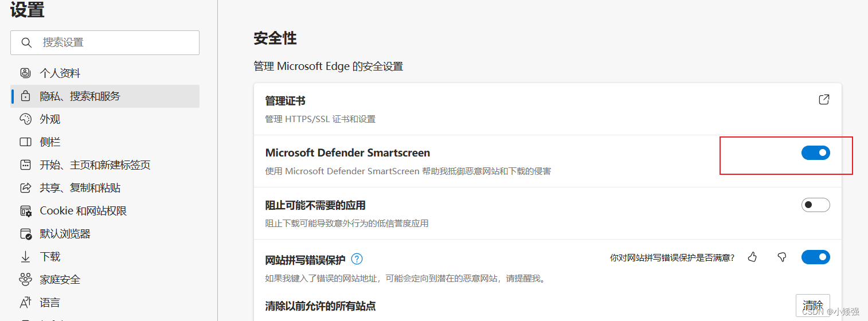
Task: Go to 默认浏览器 settings
Action: pyautogui.click(x=105, y=234)
